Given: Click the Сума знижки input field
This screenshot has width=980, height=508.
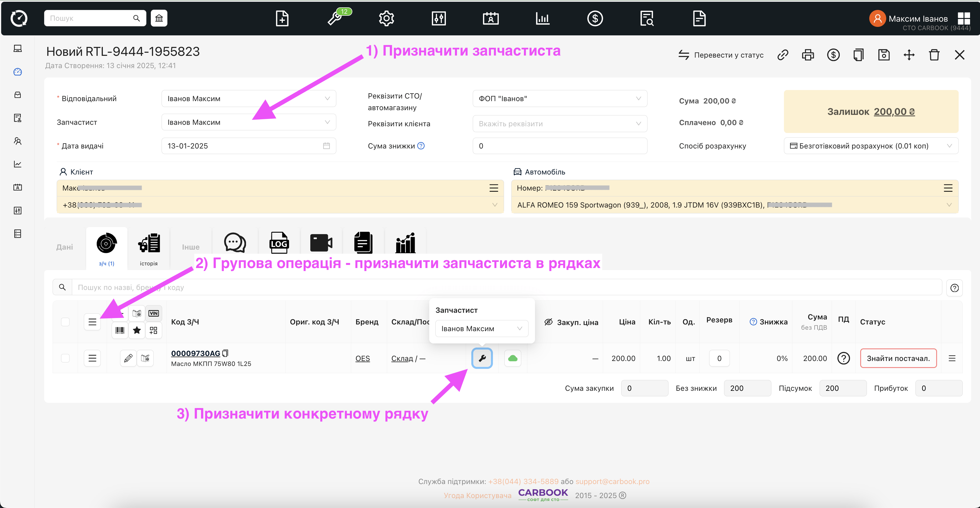Looking at the screenshot, I should [559, 146].
